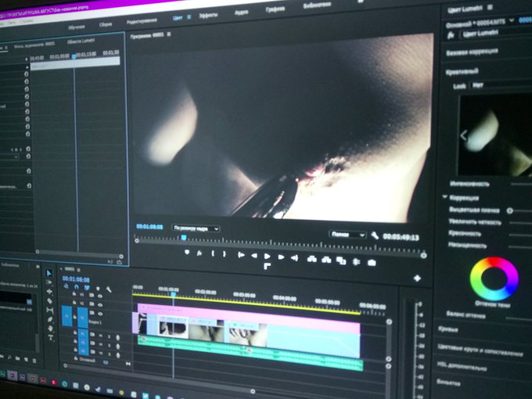The image size is (532, 399).
Task: Select the Ripple Edit tool
Action: point(49,291)
